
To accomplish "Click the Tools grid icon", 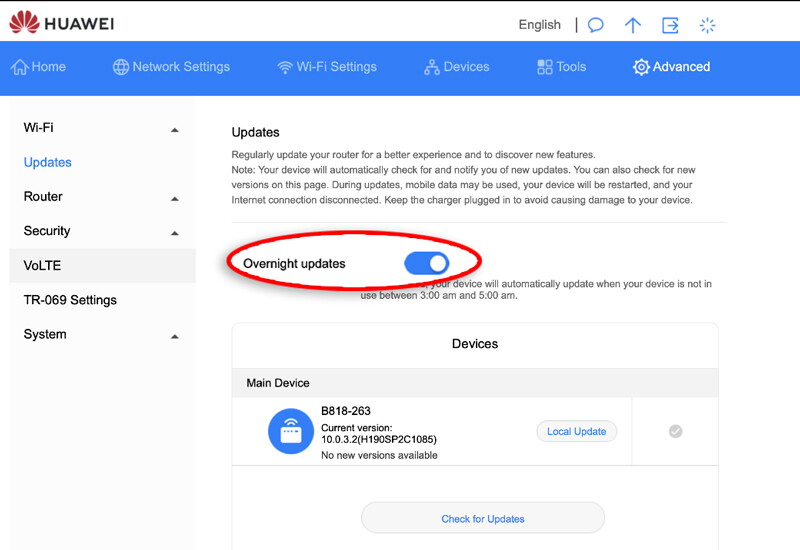I will click(x=544, y=67).
